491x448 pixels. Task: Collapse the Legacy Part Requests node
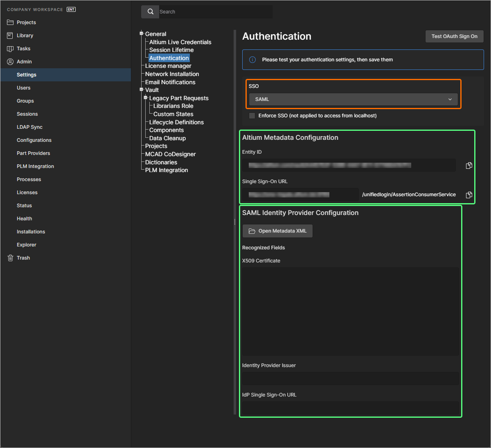click(x=145, y=98)
